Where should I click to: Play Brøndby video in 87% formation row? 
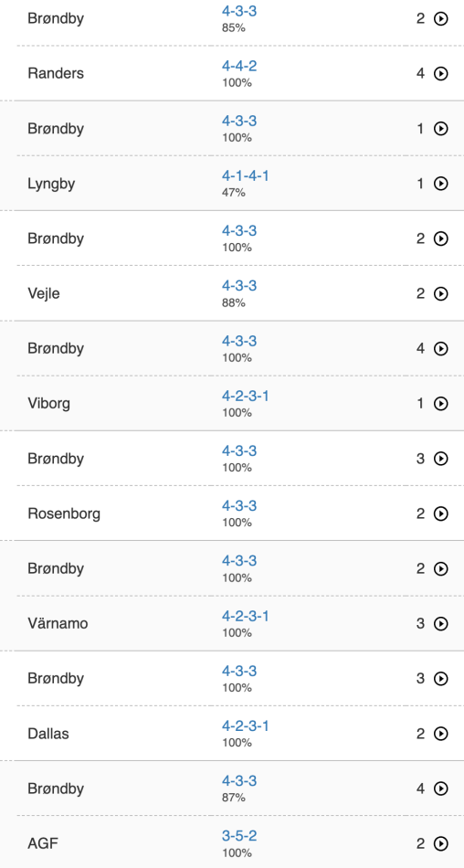[x=441, y=789]
